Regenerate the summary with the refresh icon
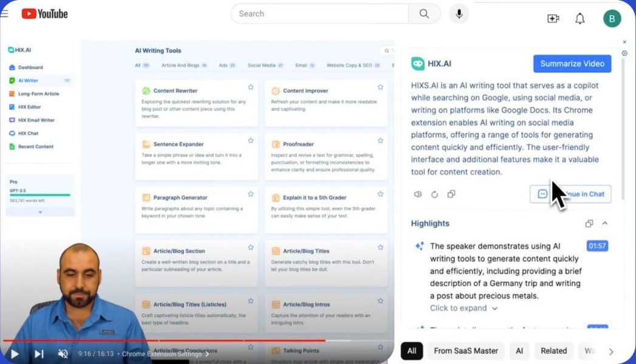The height and width of the screenshot is (364, 636). pos(434,194)
